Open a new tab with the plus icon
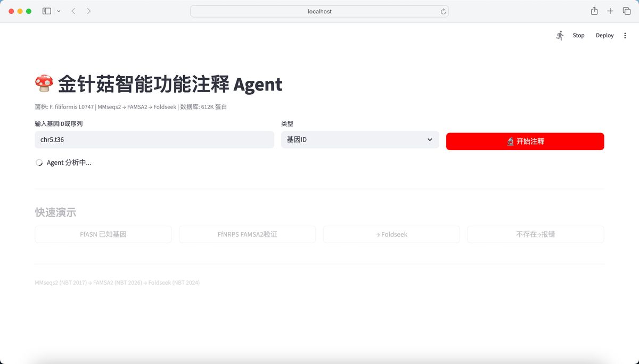This screenshot has width=639, height=364. pyautogui.click(x=610, y=11)
